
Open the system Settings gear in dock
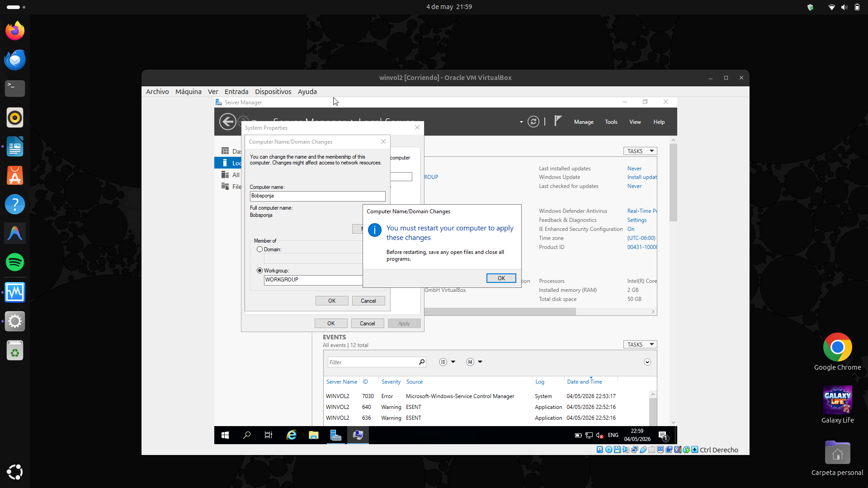15,321
